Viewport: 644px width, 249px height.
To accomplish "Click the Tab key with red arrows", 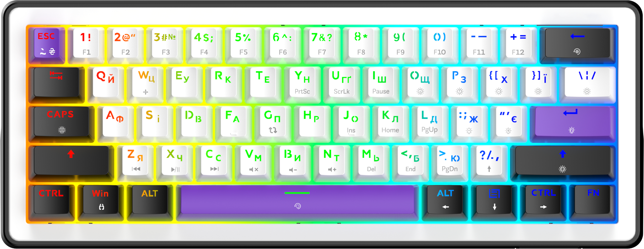I will 56,82.
